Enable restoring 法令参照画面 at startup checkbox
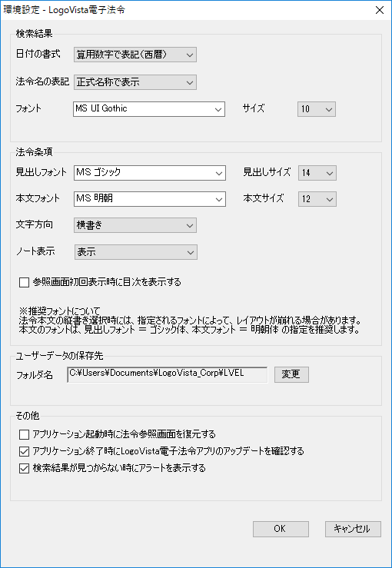Viewport: 392px width, 568px height. click(x=24, y=434)
